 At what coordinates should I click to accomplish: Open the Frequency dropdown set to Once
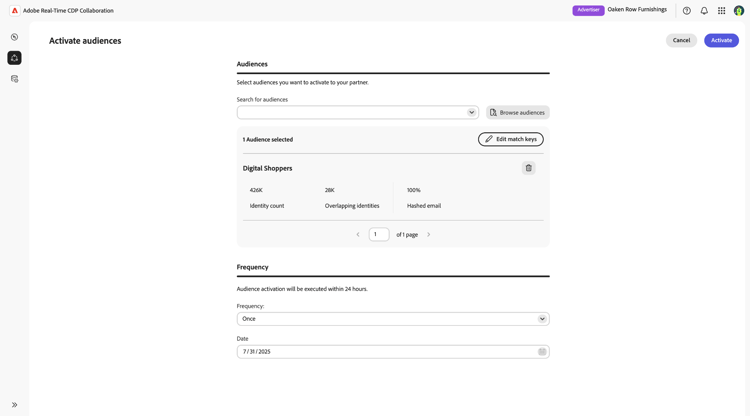point(542,319)
